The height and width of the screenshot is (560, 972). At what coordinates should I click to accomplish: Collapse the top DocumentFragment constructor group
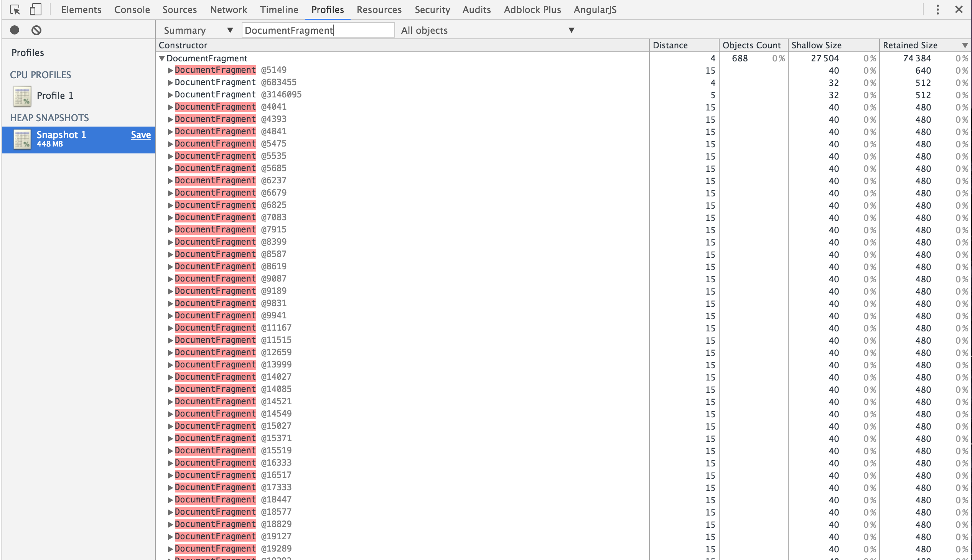point(162,58)
